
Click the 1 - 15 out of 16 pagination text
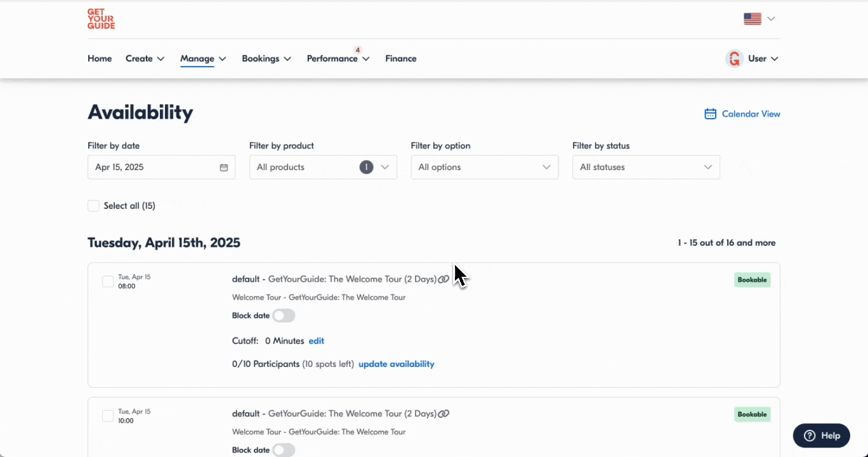tap(727, 242)
